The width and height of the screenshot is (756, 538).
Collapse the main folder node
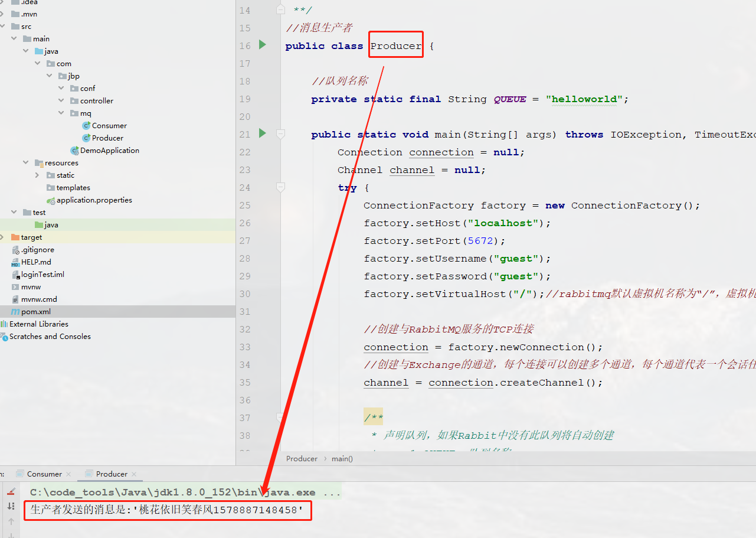14,39
